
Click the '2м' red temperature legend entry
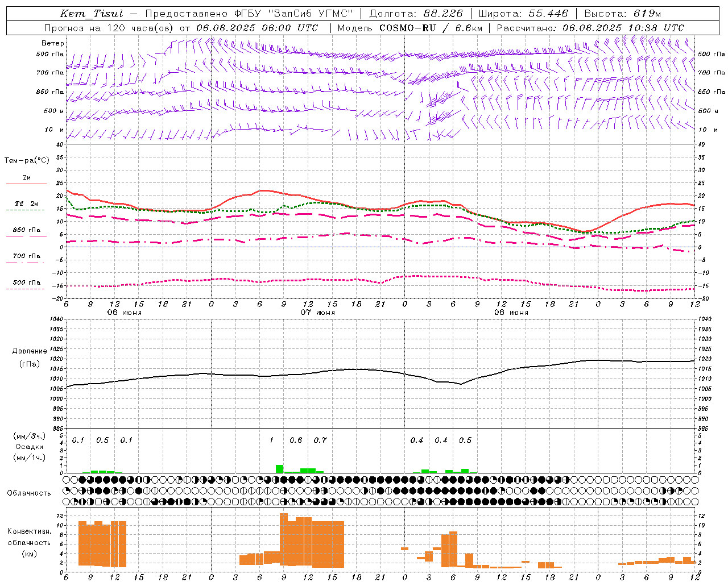click(27, 177)
